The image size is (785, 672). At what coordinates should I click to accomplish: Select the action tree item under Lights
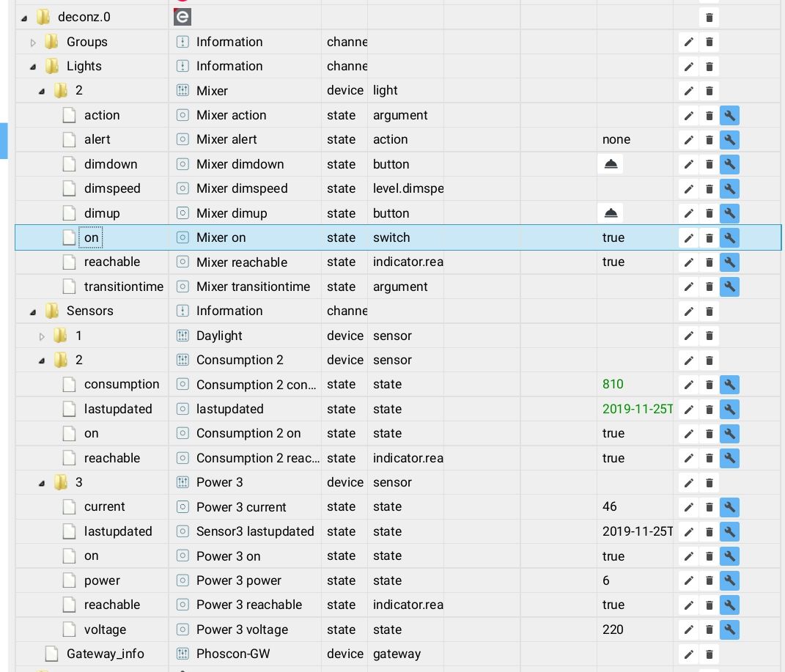pos(102,115)
